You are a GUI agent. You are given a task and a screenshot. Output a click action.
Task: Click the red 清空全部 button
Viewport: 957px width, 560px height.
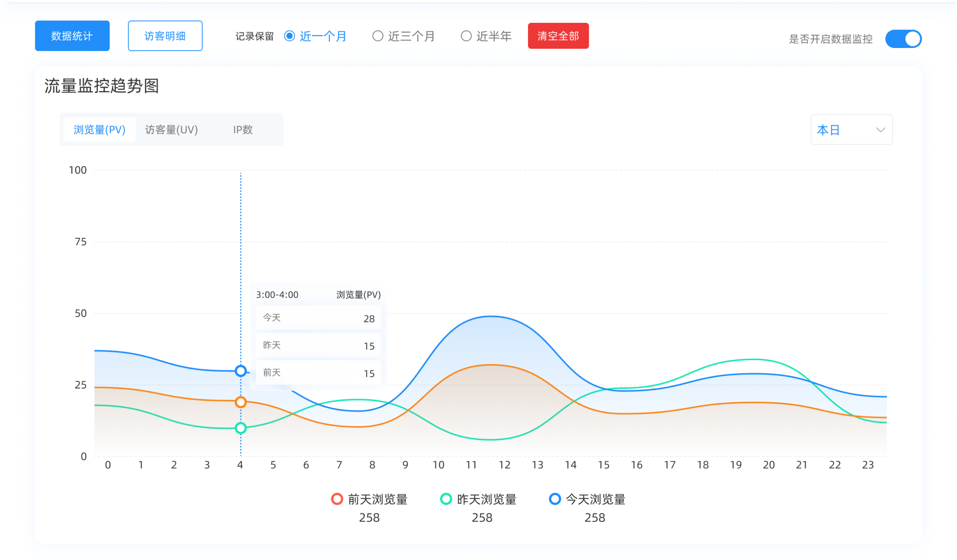(x=558, y=36)
